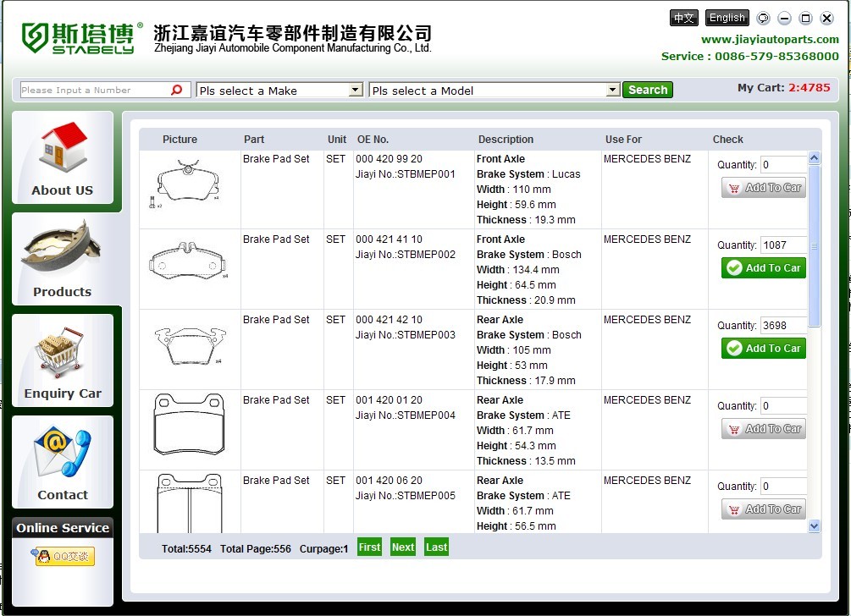851x616 pixels.
Task: Click the Stabely company logo
Action: tap(82, 38)
